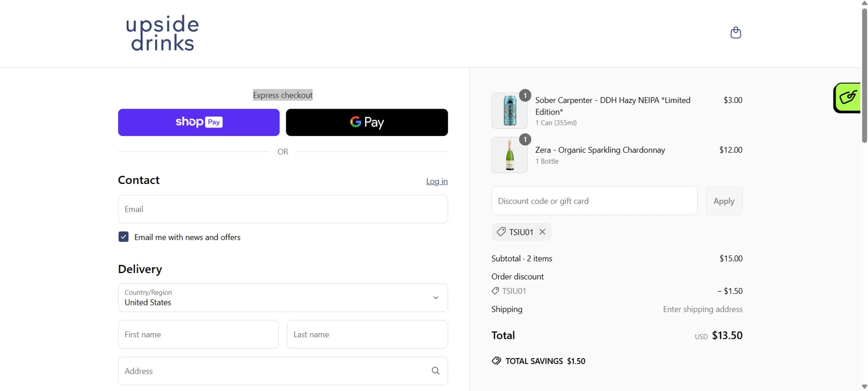Click the Total Savings tag icon
Screen dimensions: 868x391
click(496, 361)
